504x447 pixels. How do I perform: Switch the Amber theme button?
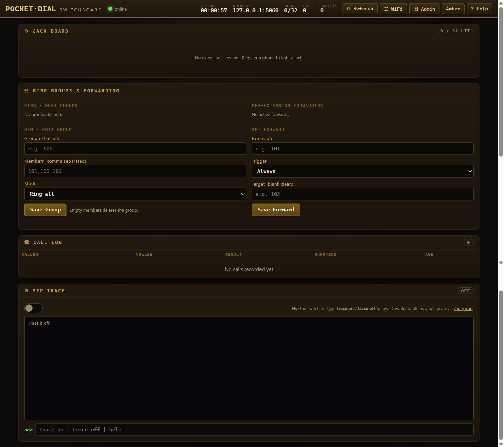click(x=453, y=9)
